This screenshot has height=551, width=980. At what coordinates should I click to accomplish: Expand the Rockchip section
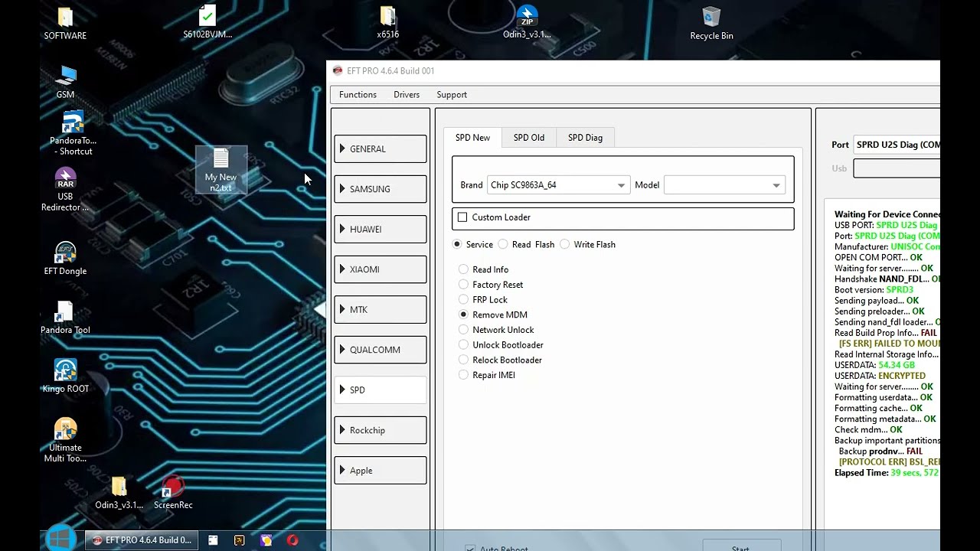click(x=381, y=430)
